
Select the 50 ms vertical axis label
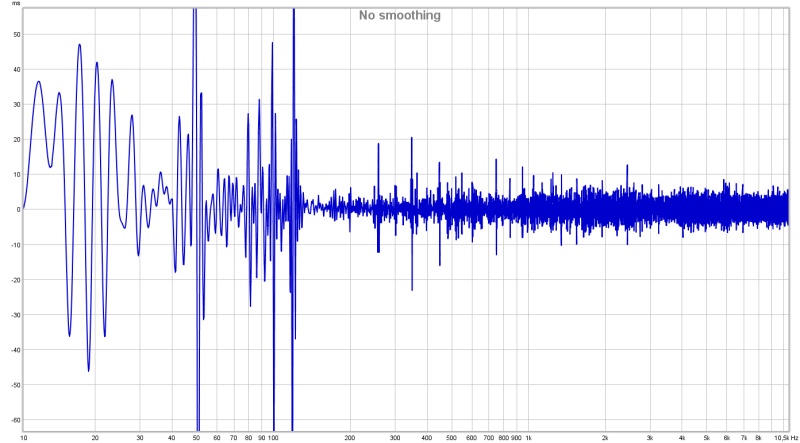tap(17, 34)
